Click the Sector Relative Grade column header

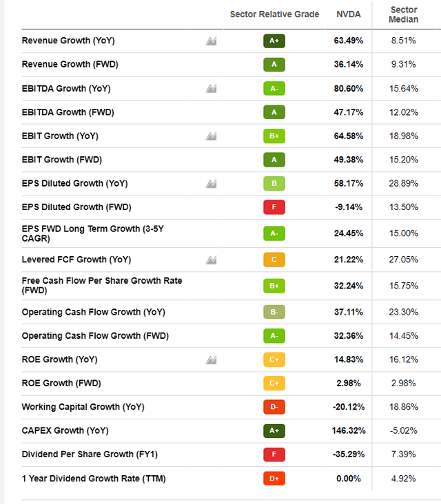pyautogui.click(x=274, y=14)
